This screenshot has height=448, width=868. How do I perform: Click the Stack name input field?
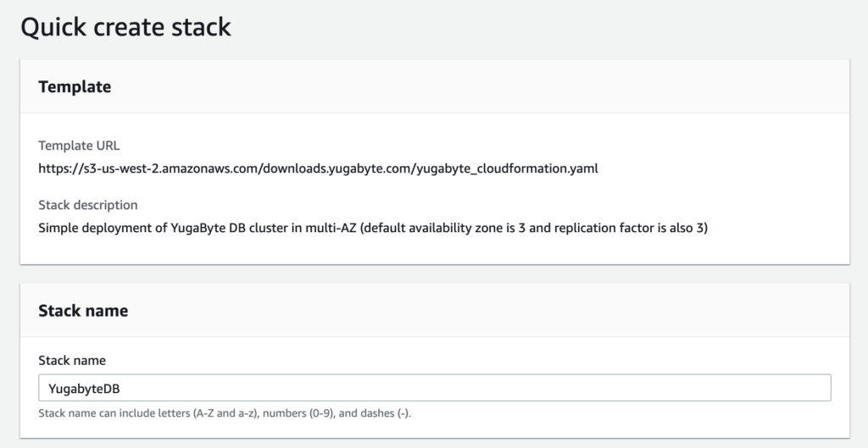(435, 388)
